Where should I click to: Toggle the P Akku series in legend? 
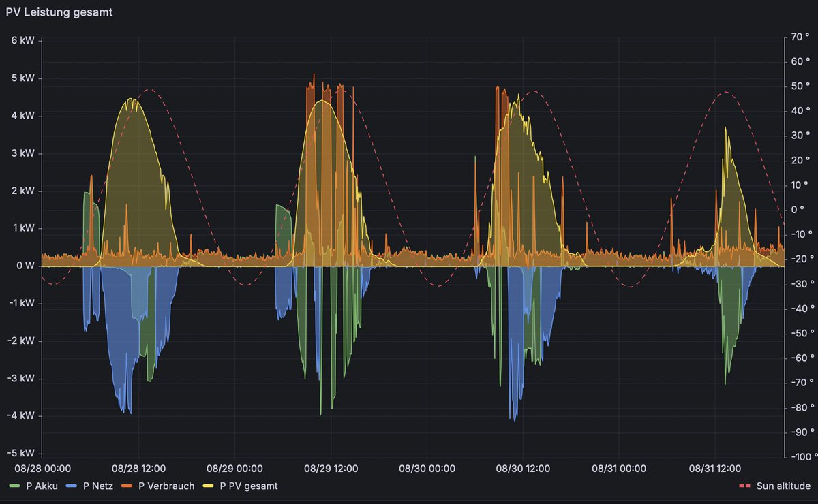(42, 486)
